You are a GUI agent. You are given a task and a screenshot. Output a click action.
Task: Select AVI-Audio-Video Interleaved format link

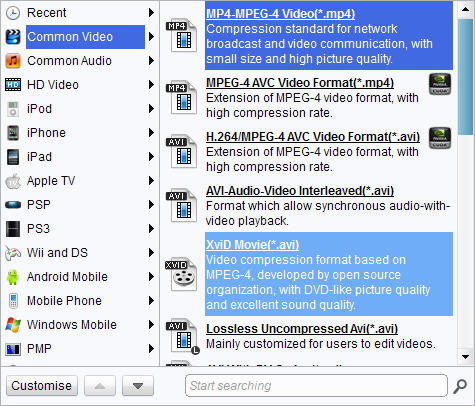(x=300, y=191)
